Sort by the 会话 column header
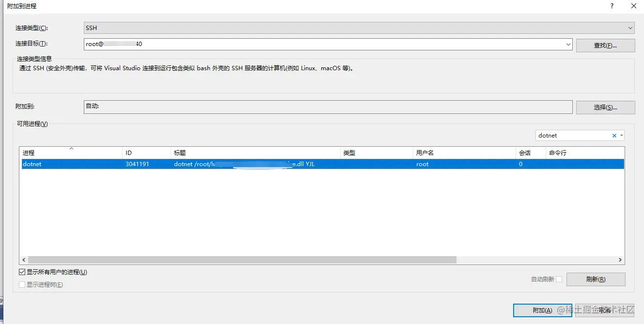Image resolution: width=644 pixels, height=324 pixels. (x=531, y=153)
